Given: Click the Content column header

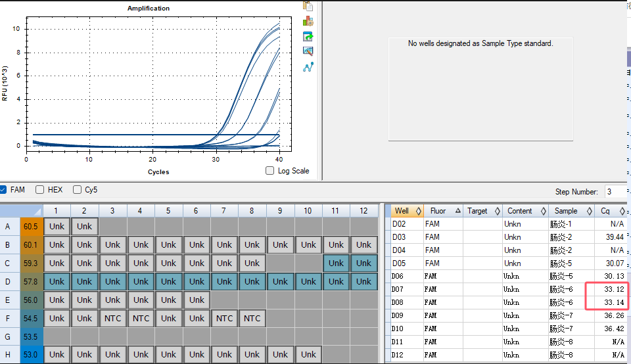Looking at the screenshot, I should point(525,211).
